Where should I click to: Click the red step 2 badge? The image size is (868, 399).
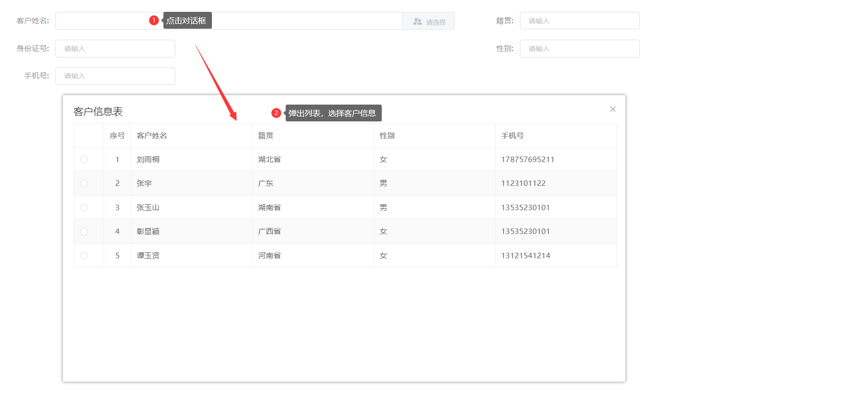click(276, 113)
